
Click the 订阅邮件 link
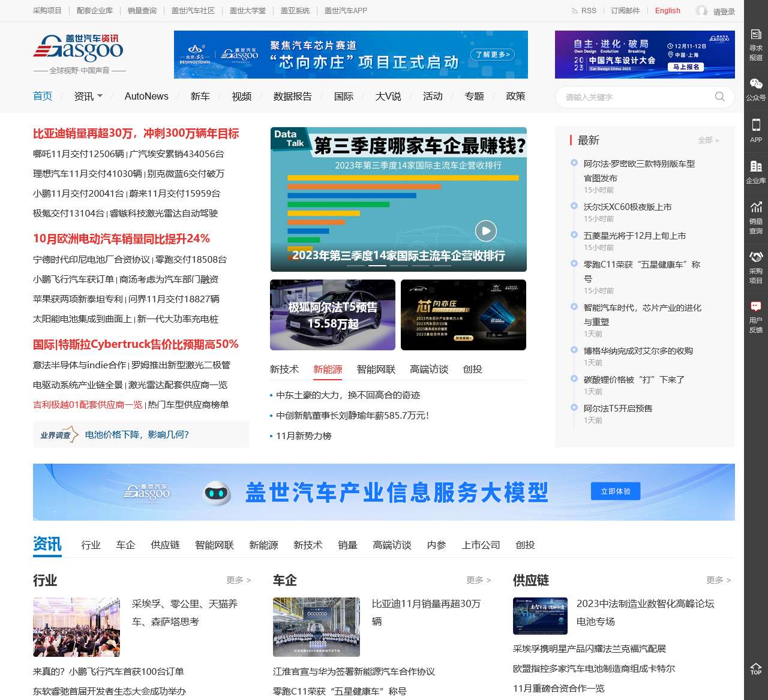pyautogui.click(x=625, y=11)
